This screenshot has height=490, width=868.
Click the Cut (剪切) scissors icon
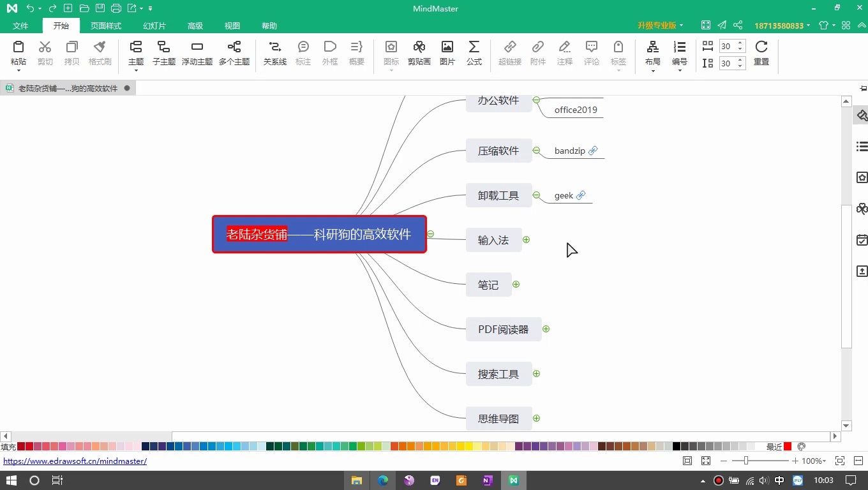(x=45, y=47)
